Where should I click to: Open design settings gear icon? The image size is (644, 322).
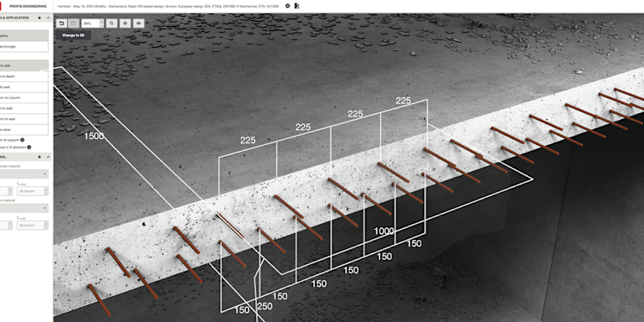pos(287,6)
